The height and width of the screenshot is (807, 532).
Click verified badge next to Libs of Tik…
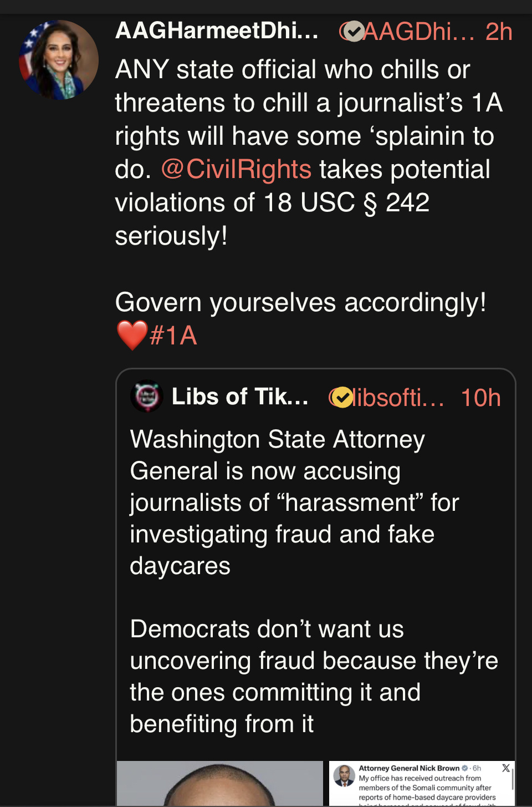tap(343, 397)
